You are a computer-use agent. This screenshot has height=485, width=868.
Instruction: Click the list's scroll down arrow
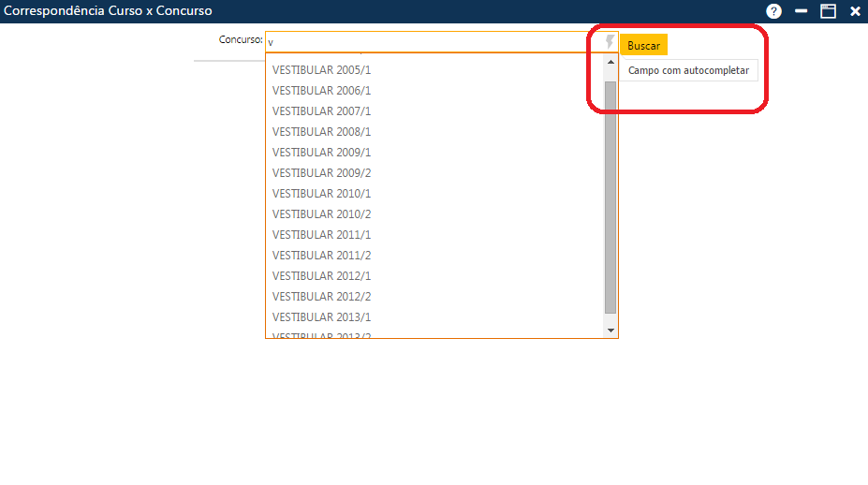click(x=611, y=331)
